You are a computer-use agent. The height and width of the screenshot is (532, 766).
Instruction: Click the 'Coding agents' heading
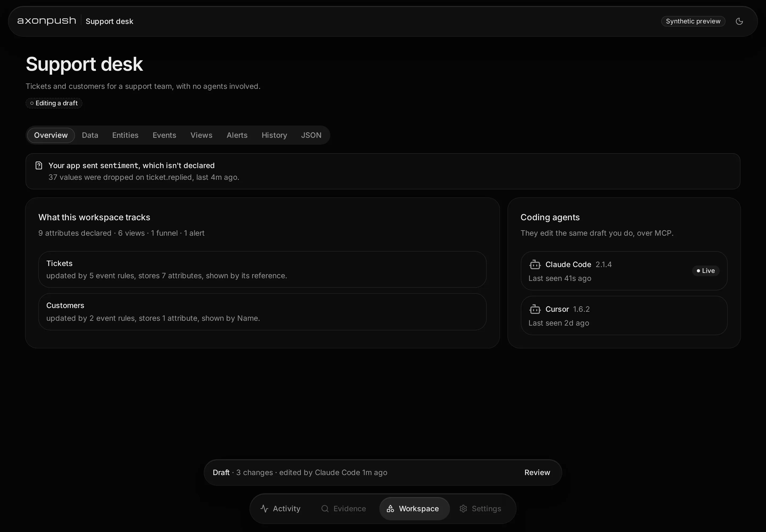(550, 217)
